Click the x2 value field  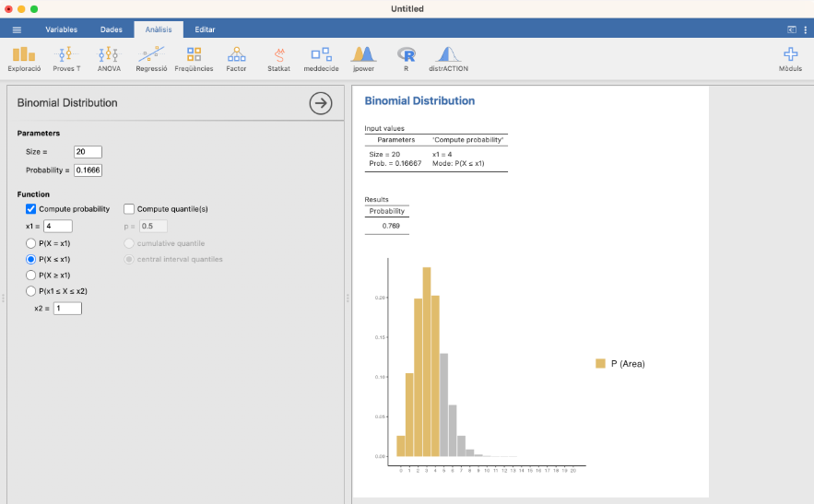[x=67, y=309]
